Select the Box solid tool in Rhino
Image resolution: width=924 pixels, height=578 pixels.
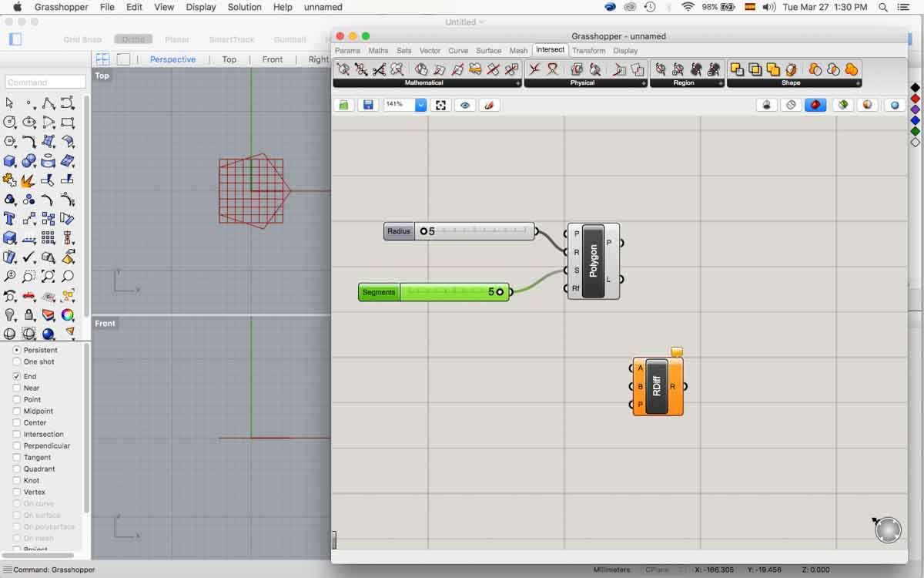[9, 161]
